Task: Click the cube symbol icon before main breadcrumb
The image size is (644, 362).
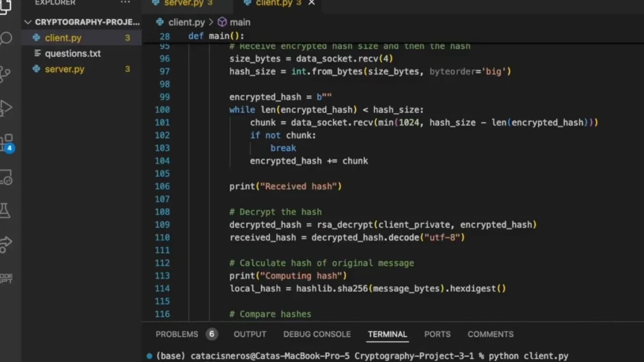Action: 222,22
